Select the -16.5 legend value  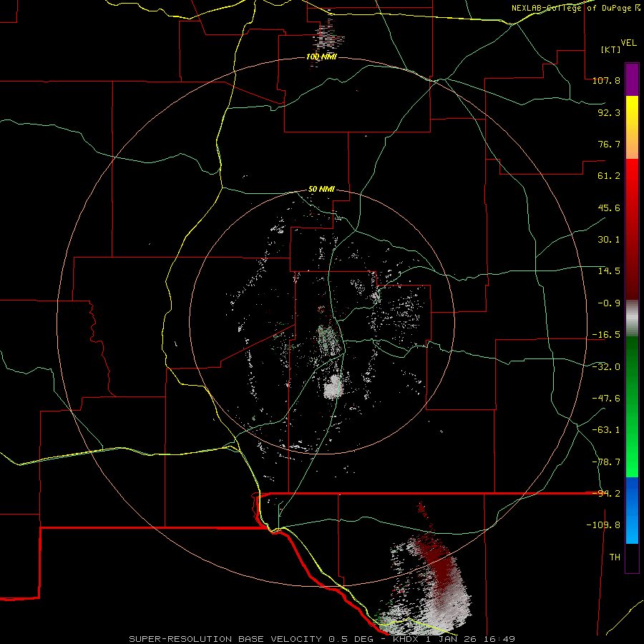pyautogui.click(x=606, y=335)
